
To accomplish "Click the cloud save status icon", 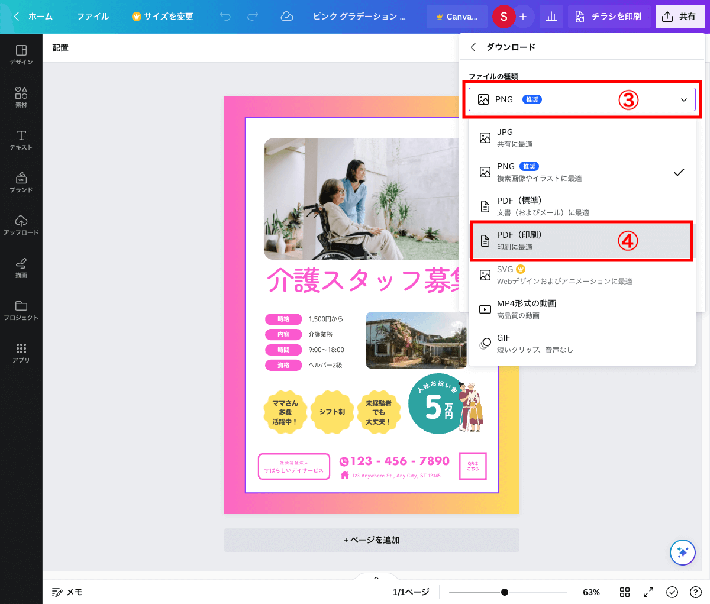I will tap(287, 17).
